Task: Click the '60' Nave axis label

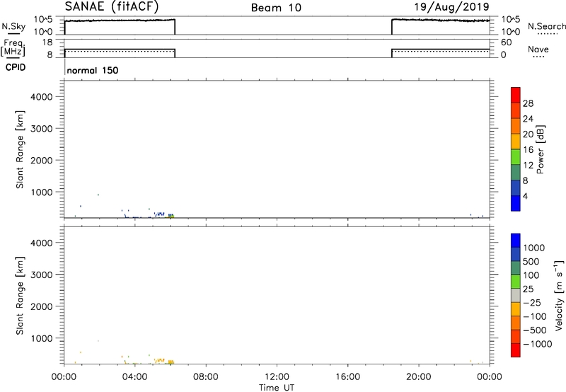Action: [x=506, y=42]
